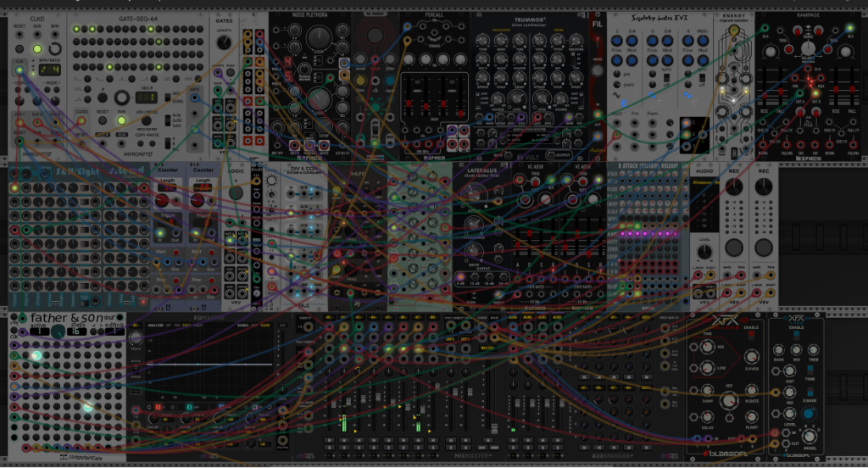
Task: Select the first oscillator's sine waveform icon on EV3
Action: [x=616, y=95]
